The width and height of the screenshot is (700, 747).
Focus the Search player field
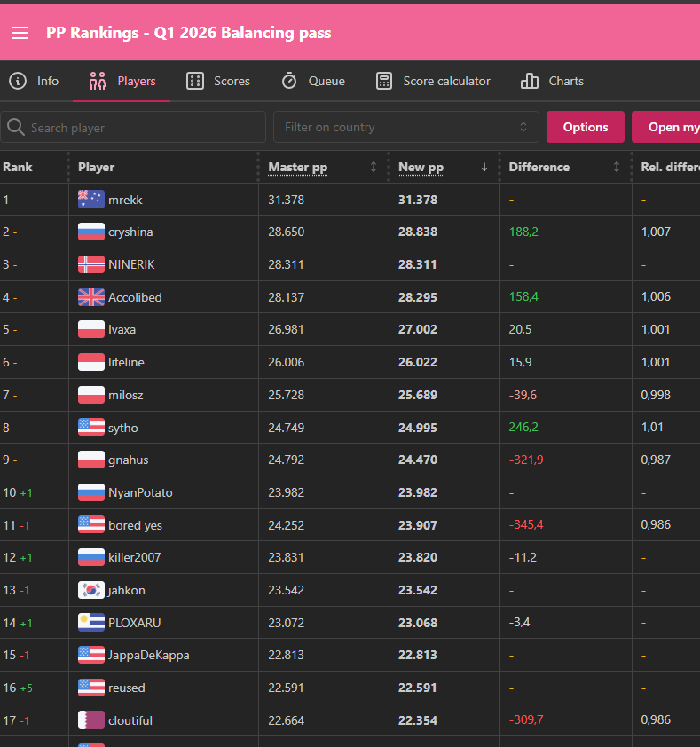133,127
